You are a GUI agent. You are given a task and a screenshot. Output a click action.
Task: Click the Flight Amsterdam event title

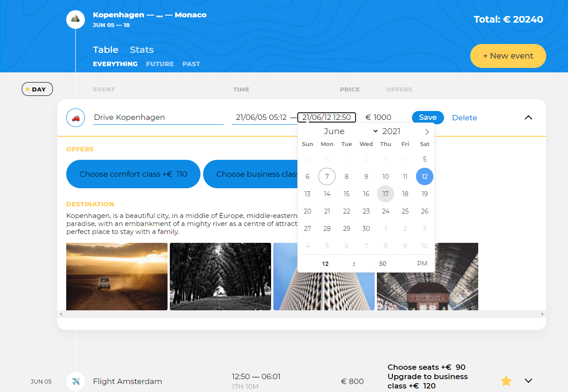pyautogui.click(x=128, y=381)
